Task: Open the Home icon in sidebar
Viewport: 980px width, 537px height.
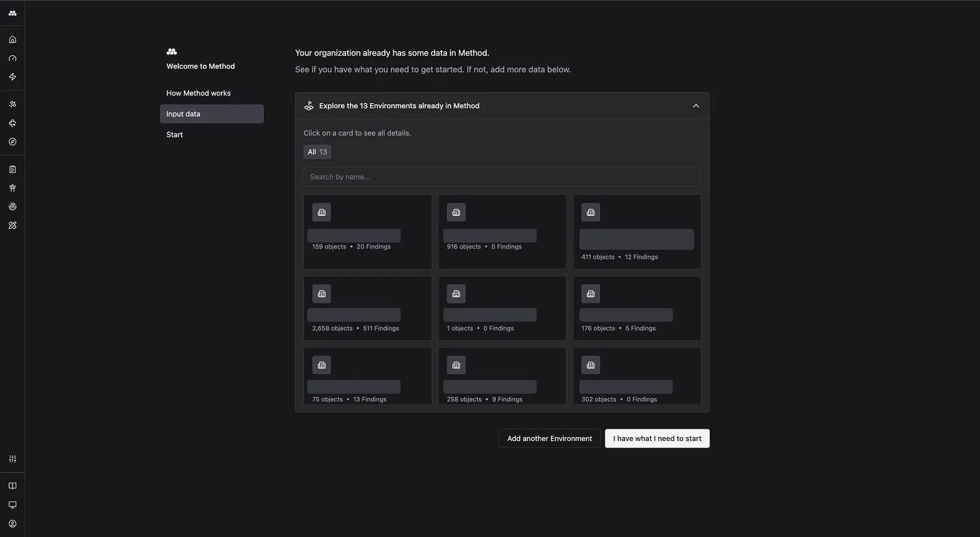Action: tap(12, 40)
